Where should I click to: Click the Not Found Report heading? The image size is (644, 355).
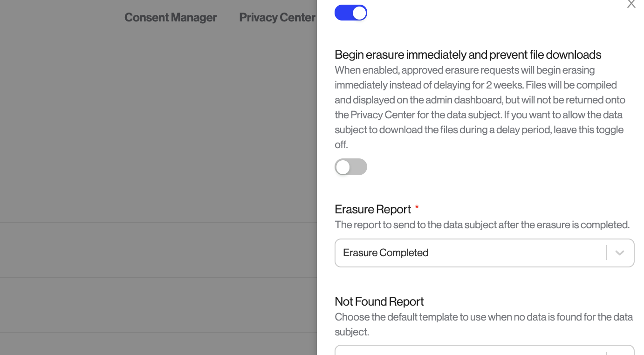tap(379, 301)
